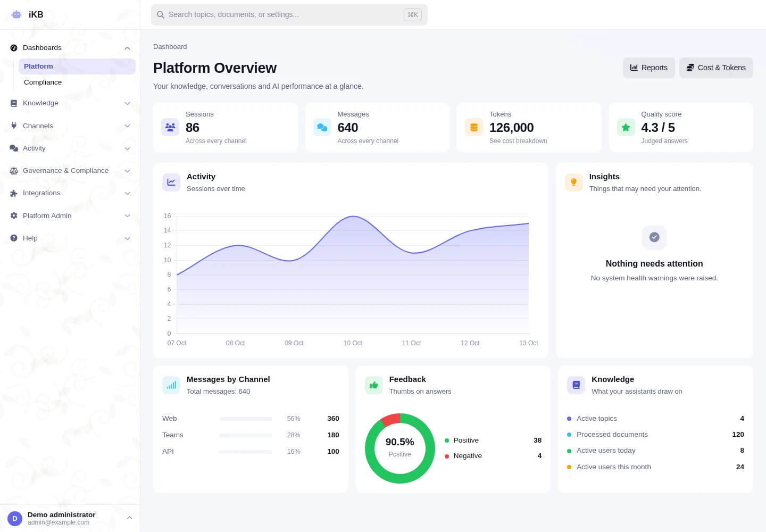Click the check mark icon above Nothing needs attention
This screenshot has width=766, height=532.
[654, 237]
